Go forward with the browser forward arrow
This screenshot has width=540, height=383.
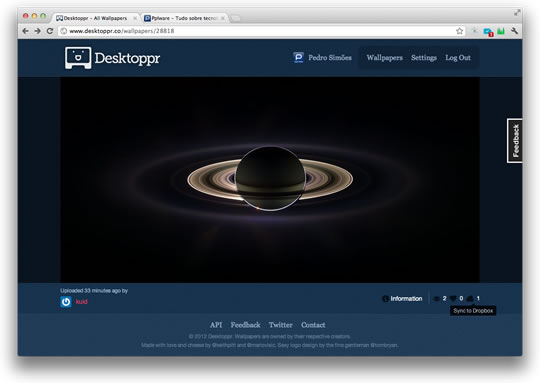pyautogui.click(x=38, y=31)
